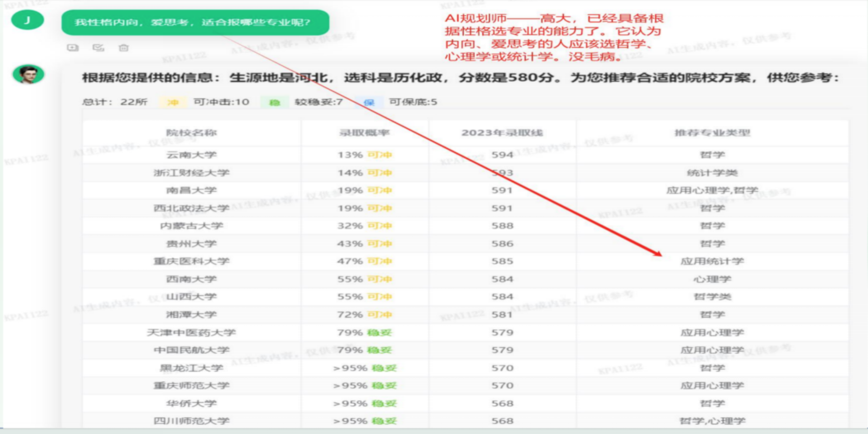Click 应用统计学 major in 重庆医科大学 row

[x=712, y=261]
